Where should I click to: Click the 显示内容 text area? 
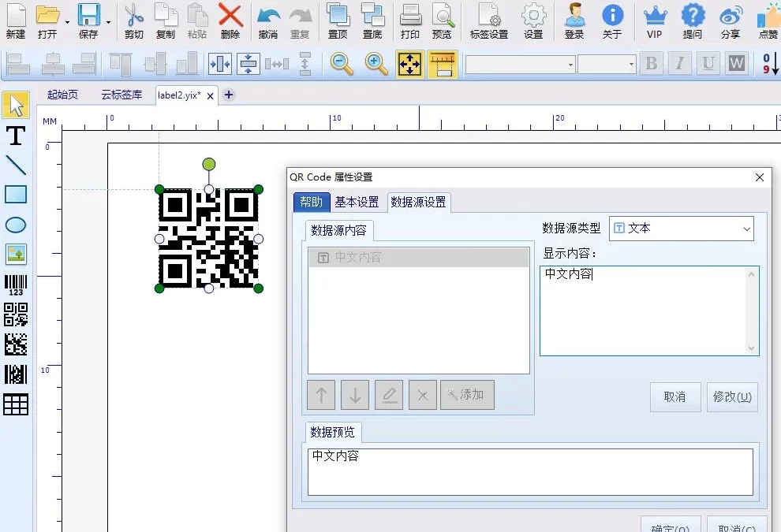(649, 311)
